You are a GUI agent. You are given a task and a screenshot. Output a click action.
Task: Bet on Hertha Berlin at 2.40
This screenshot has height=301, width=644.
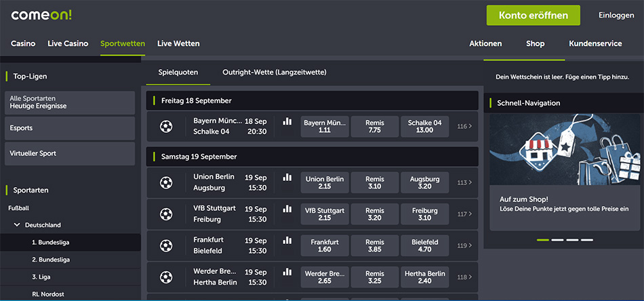click(x=424, y=277)
